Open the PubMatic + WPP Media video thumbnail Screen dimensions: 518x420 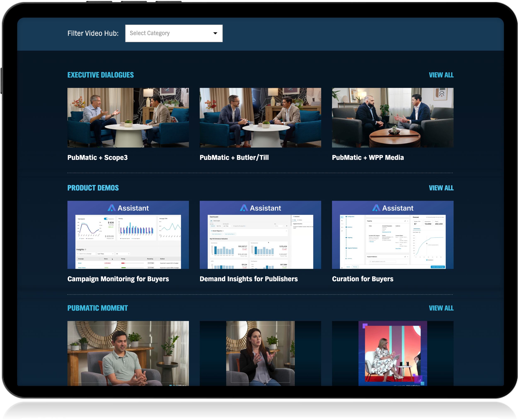pyautogui.click(x=392, y=117)
